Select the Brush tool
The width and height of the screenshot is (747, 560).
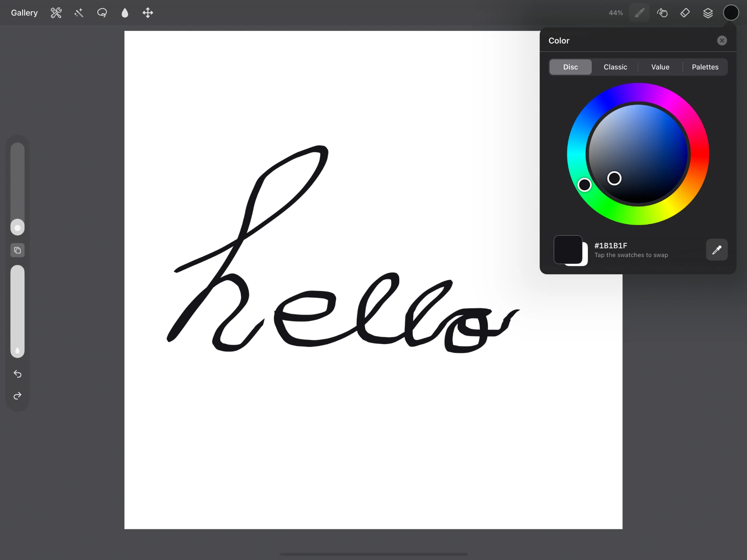[x=639, y=13]
